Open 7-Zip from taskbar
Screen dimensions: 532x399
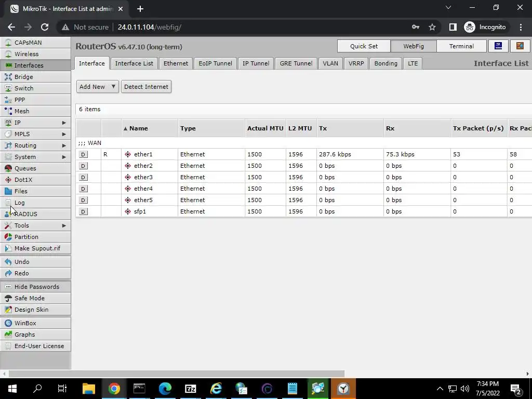[x=191, y=389]
